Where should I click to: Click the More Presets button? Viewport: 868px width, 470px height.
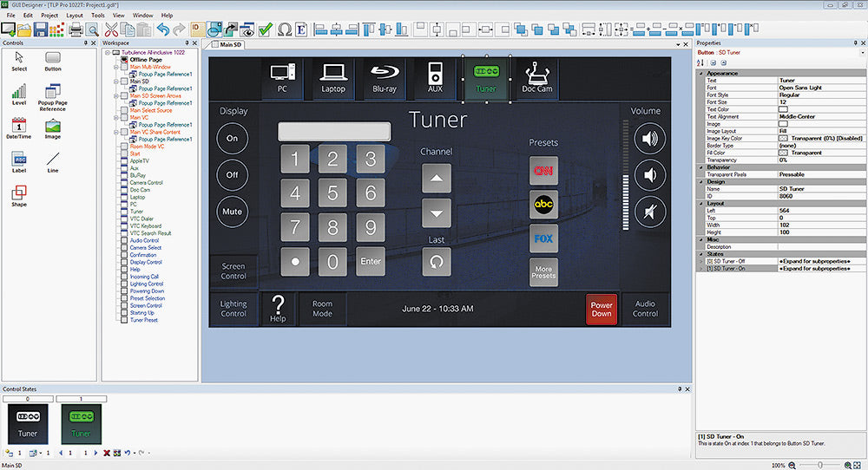(543, 272)
